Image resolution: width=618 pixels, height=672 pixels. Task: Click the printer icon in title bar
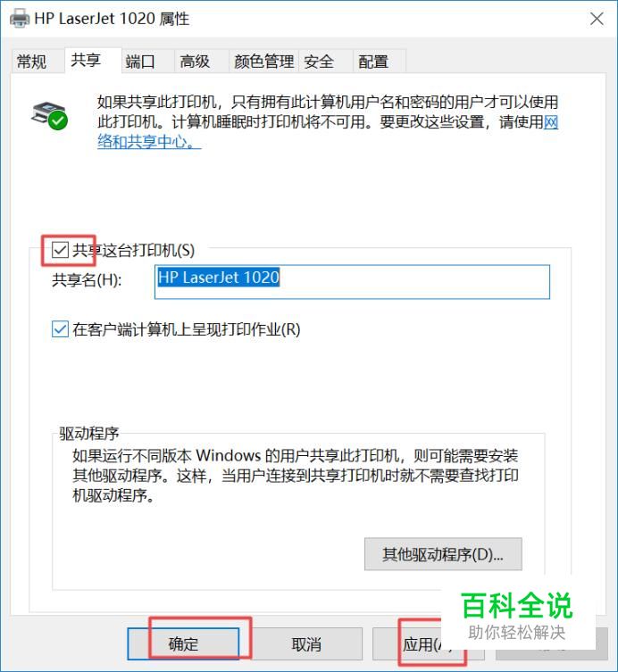pyautogui.click(x=20, y=19)
